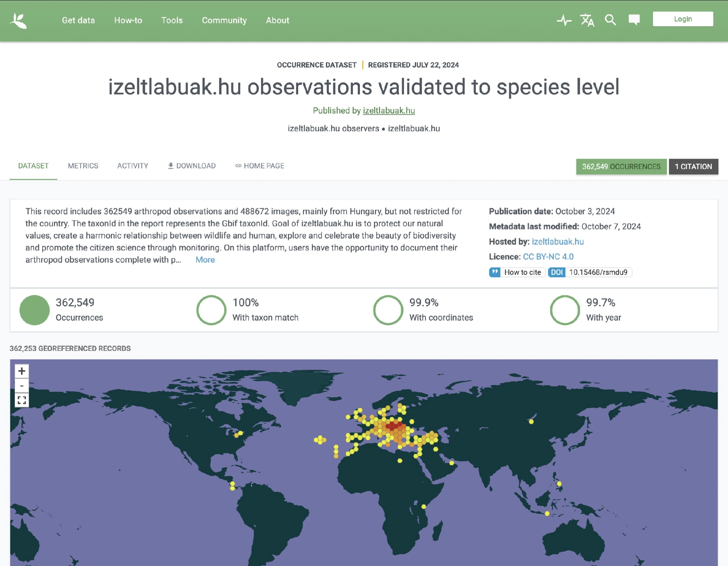Image resolution: width=728 pixels, height=566 pixels.
Task: Click the How to cite quote button
Action: pos(517,272)
